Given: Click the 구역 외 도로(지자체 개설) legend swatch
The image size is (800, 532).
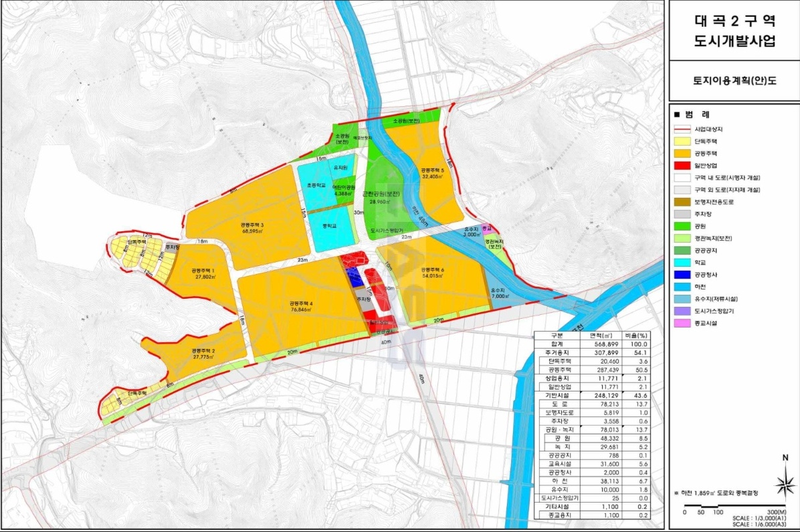Looking at the screenshot, I should [682, 190].
